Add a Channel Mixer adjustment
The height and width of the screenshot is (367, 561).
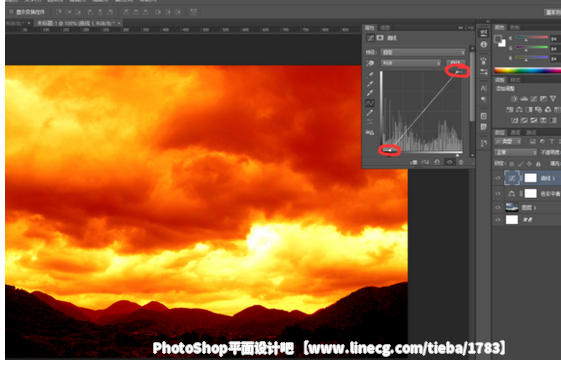click(x=548, y=109)
